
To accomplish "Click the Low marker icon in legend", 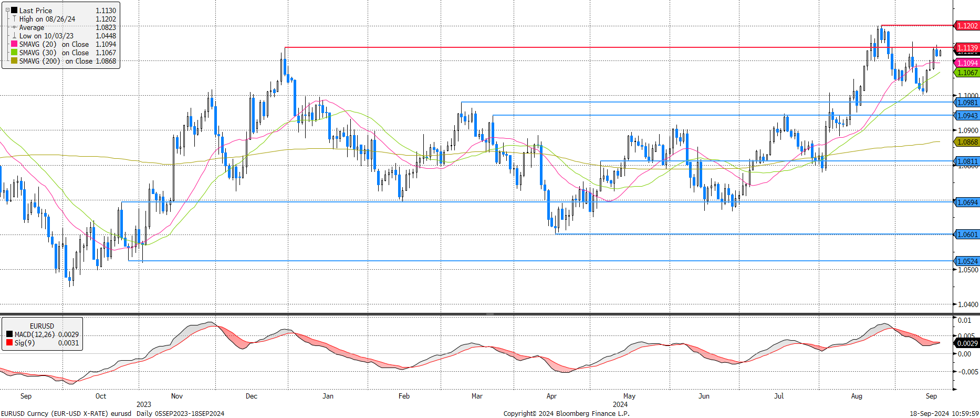I will 15,36.
